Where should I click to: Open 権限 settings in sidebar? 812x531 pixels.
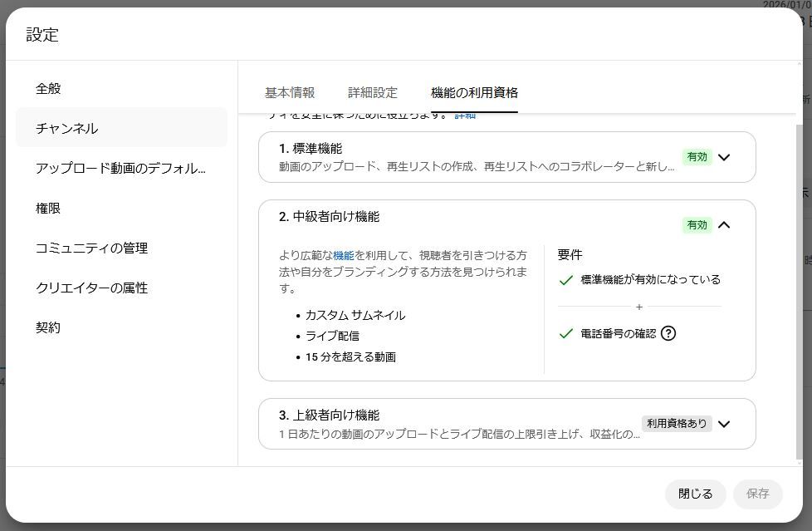(48, 208)
